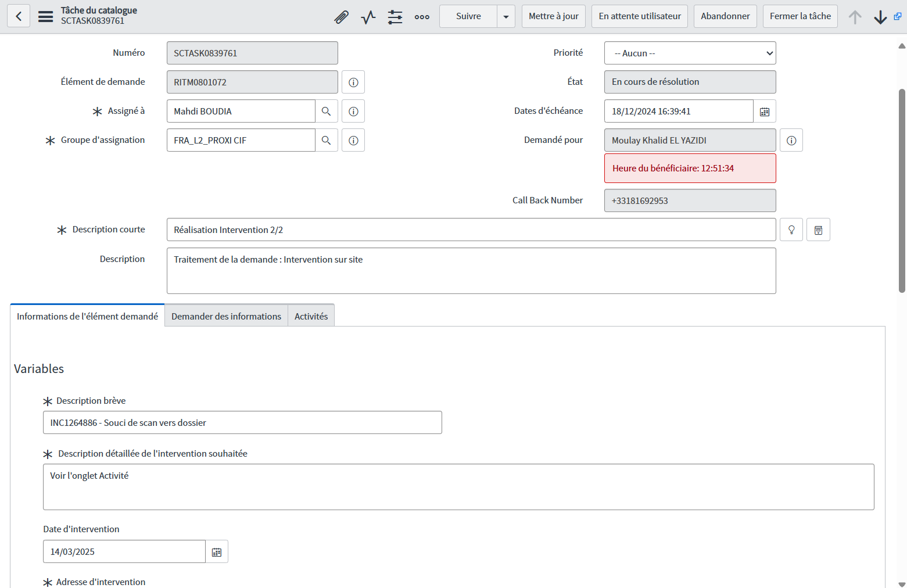Select Informations de l'élément demandé tab

pyautogui.click(x=87, y=315)
